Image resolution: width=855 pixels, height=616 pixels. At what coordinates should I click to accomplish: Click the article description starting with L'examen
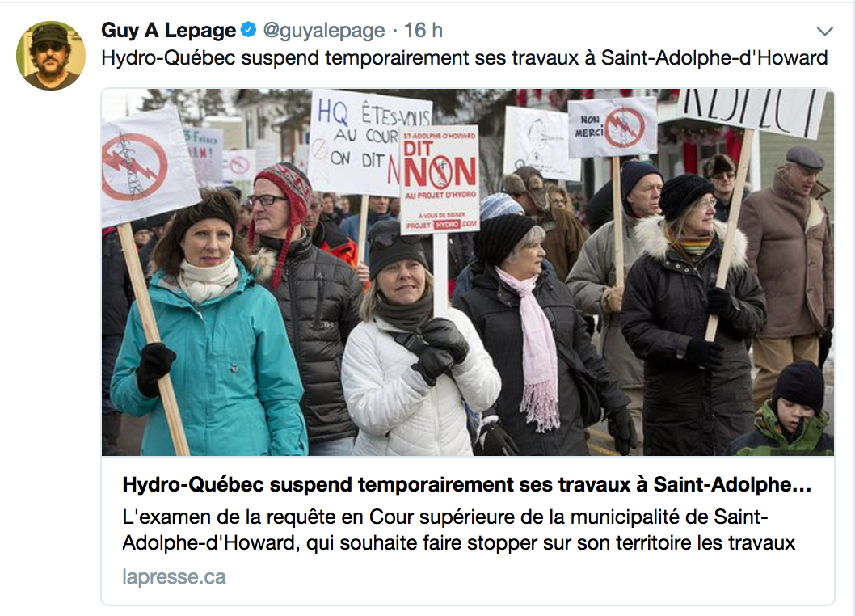pyautogui.click(x=458, y=530)
